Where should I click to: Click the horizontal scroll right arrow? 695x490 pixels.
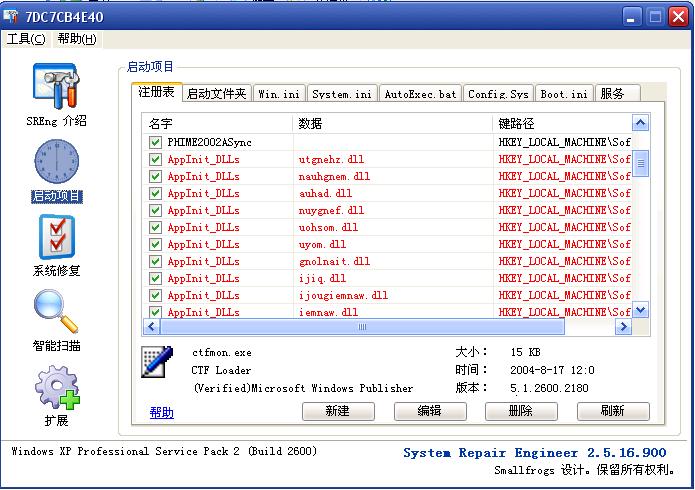click(624, 327)
